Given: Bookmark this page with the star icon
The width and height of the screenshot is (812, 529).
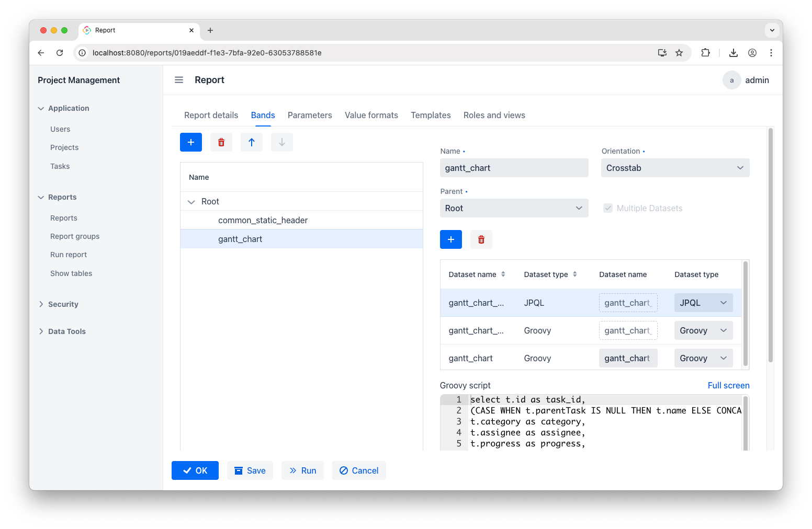Looking at the screenshot, I should pos(679,53).
